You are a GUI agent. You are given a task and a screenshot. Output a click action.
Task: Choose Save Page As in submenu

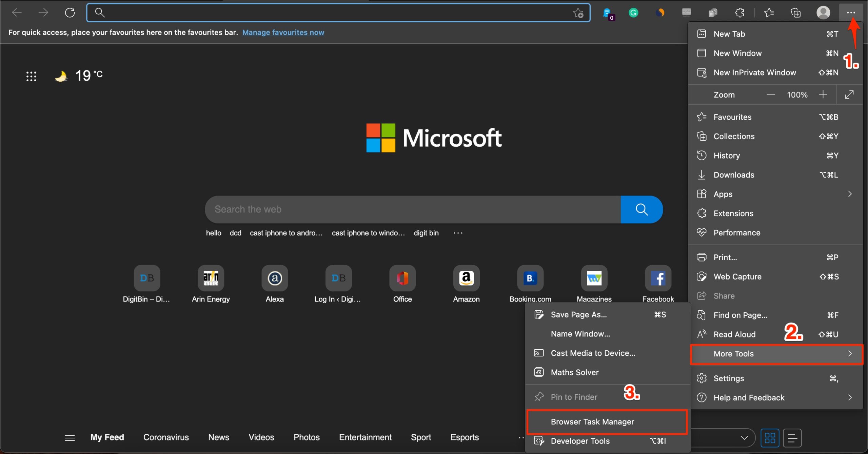[x=608, y=315]
